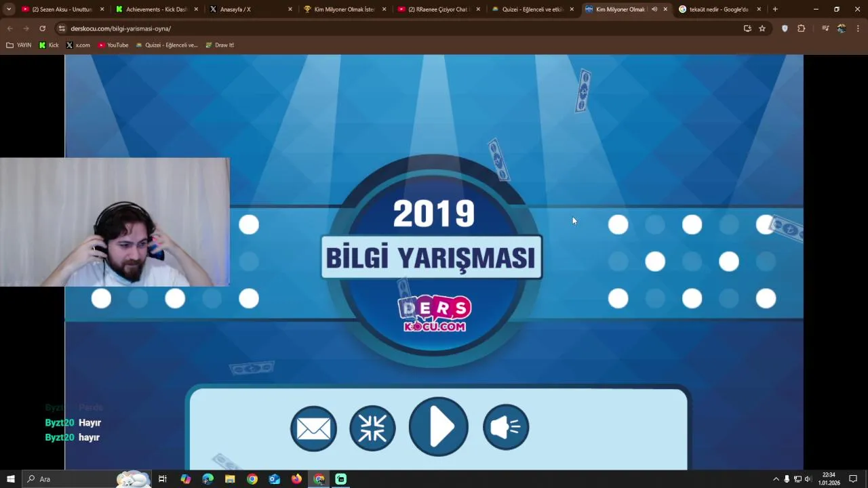
Task: Open File Explorer from the taskbar
Action: click(230, 479)
